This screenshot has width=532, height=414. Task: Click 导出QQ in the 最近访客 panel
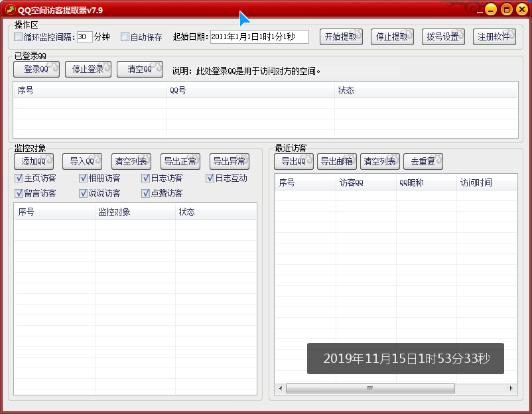tap(294, 161)
